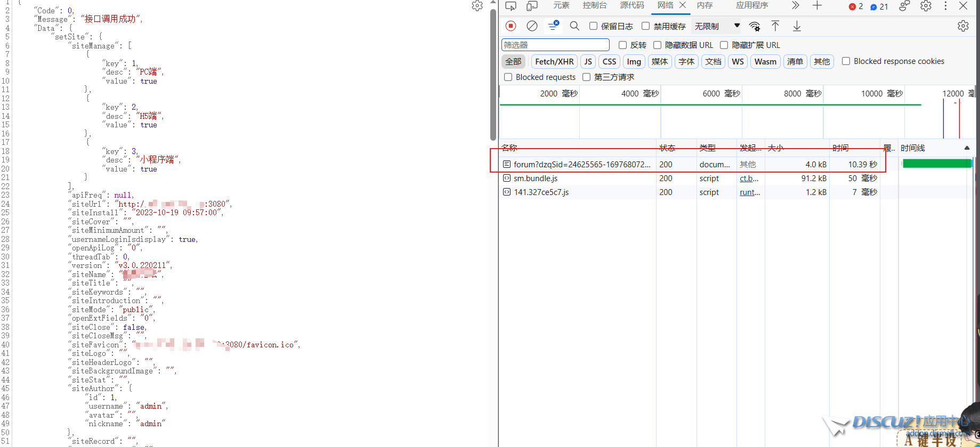The width and height of the screenshot is (980, 447).
Task: Expand more DevTools tabs chevron
Action: coord(795,5)
